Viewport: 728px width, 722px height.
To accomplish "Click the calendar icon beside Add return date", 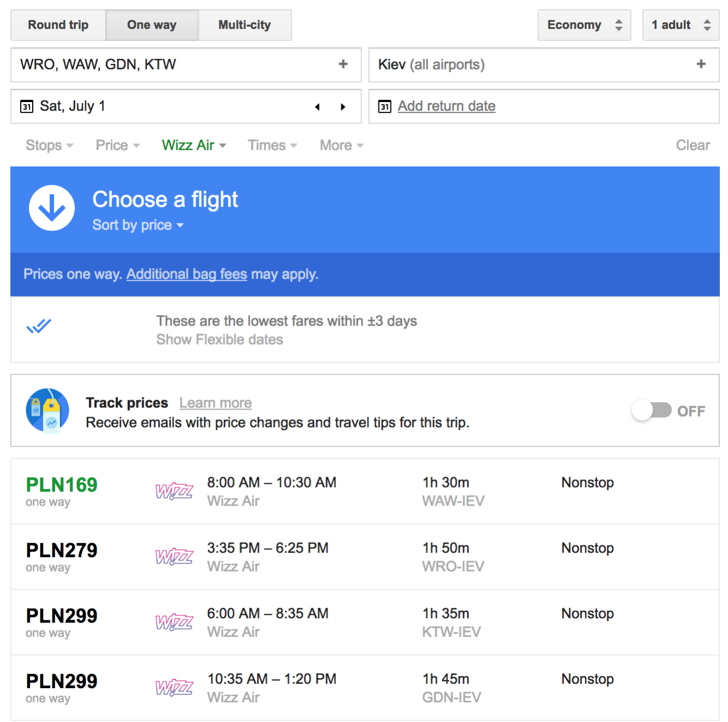I will 384,106.
